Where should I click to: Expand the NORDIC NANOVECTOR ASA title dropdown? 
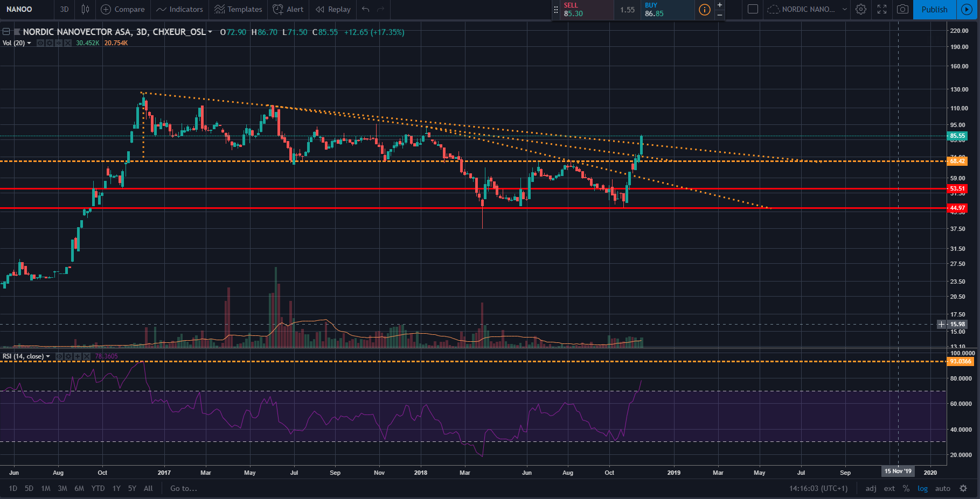(210, 32)
